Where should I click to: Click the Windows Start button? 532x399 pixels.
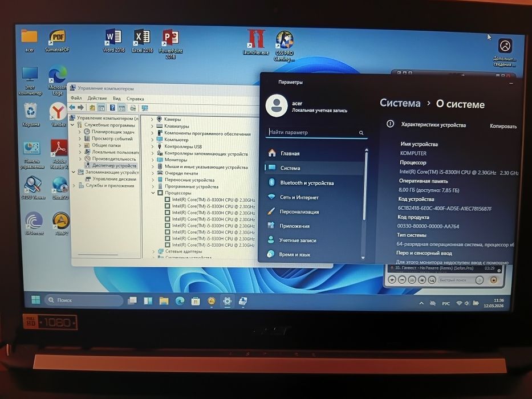point(35,300)
